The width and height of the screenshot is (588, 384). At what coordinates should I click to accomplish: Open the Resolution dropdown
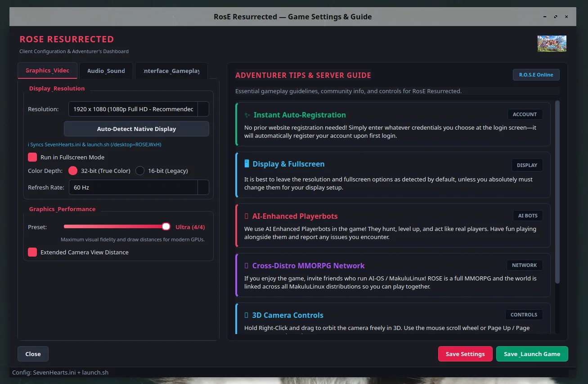click(x=139, y=109)
